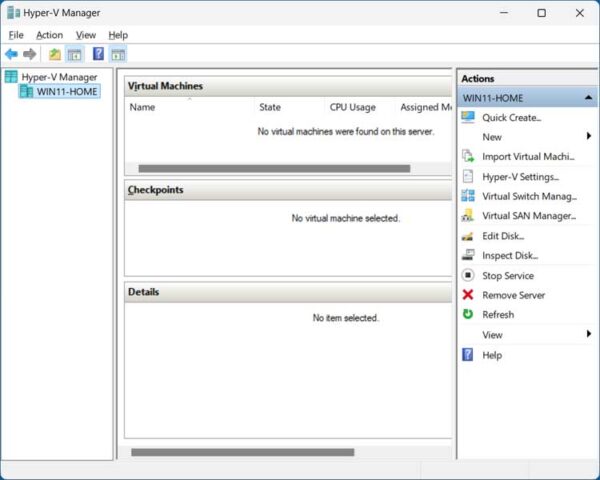This screenshot has width=600, height=480.
Task: Open Hyper-V Settings
Action: 519,176
